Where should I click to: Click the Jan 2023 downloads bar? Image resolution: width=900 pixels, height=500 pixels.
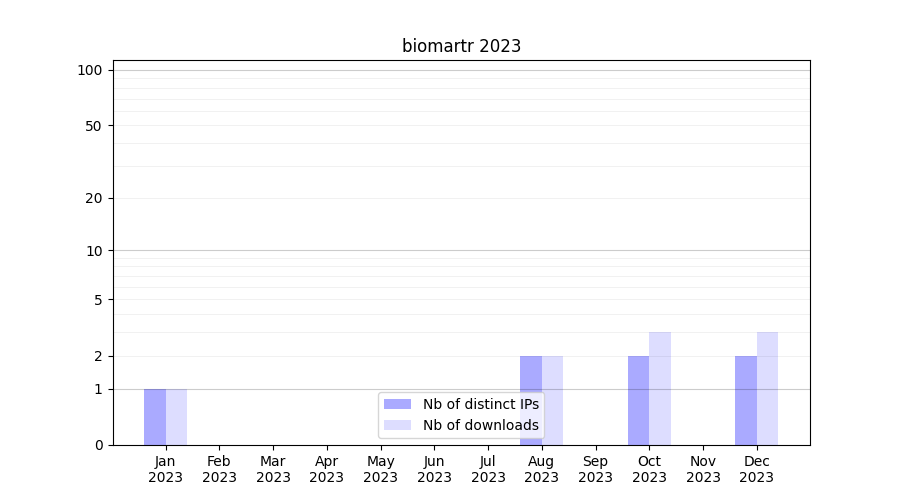(176, 417)
